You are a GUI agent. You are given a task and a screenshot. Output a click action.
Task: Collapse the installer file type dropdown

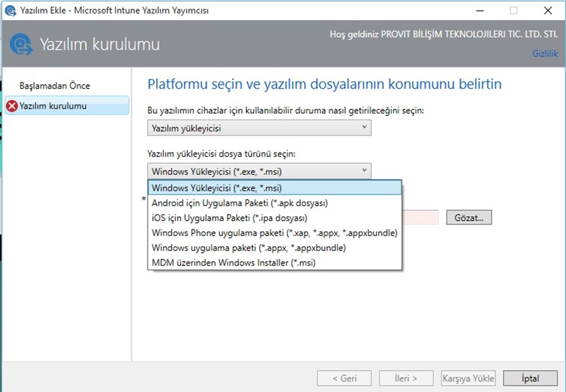click(x=259, y=171)
